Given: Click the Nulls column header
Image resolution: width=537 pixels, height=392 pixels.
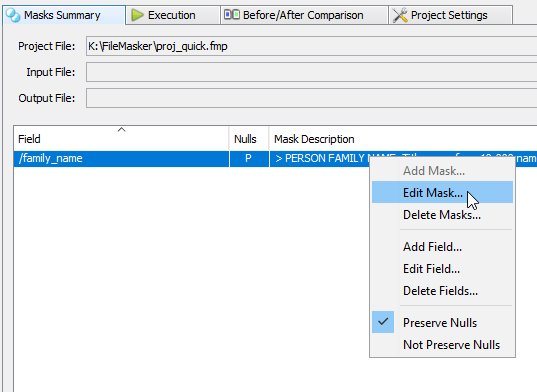Looking at the screenshot, I should pos(249,139).
